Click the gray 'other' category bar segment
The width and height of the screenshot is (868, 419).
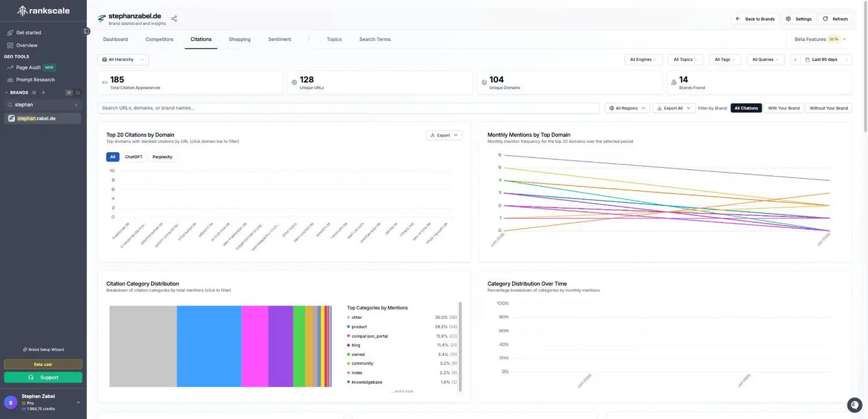pyautogui.click(x=143, y=346)
